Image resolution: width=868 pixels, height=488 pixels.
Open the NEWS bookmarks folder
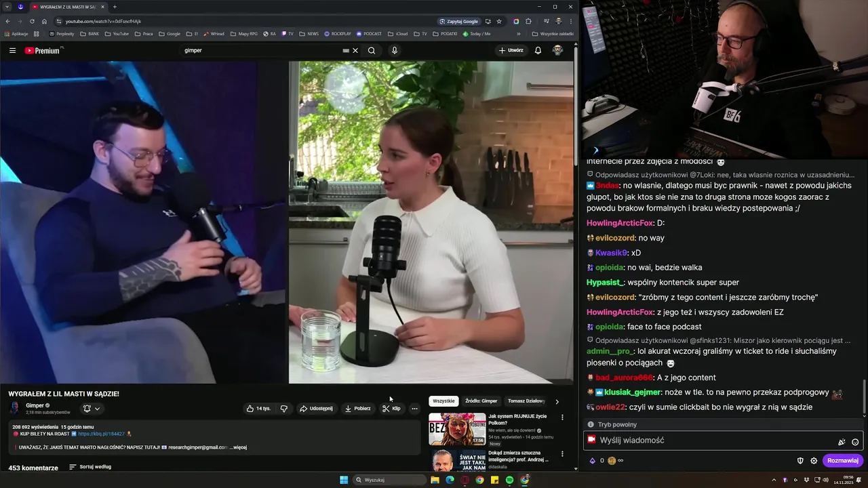pyautogui.click(x=309, y=33)
